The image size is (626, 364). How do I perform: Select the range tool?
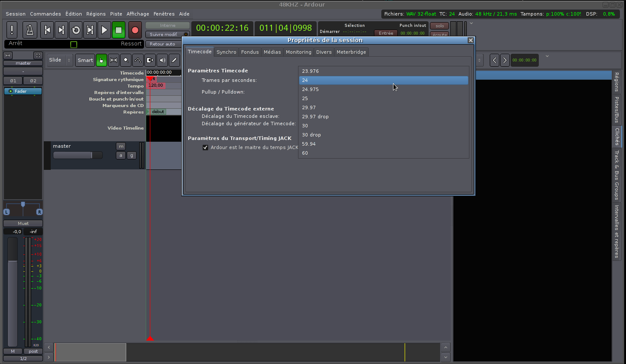click(x=114, y=60)
